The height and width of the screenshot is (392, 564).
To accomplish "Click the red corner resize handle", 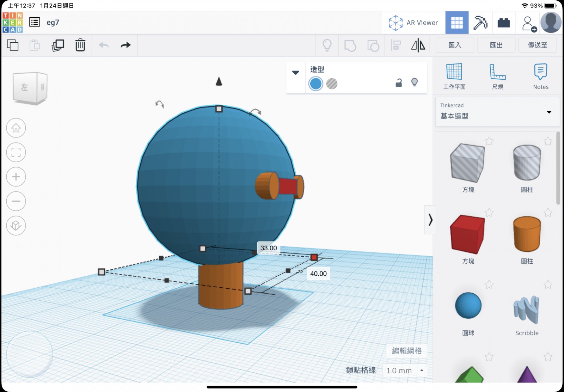I will (314, 257).
